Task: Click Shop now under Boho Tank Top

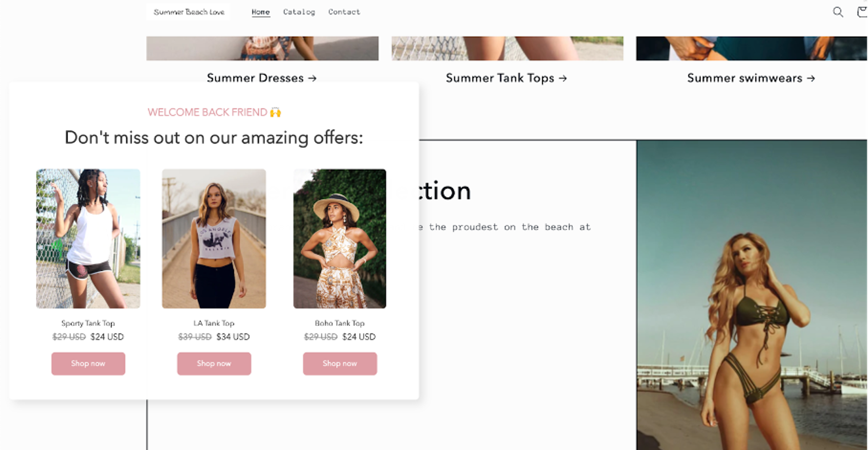Action: 340,364
